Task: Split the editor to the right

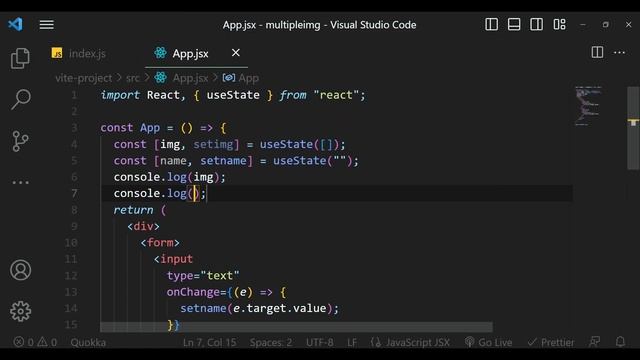Action: [x=597, y=52]
